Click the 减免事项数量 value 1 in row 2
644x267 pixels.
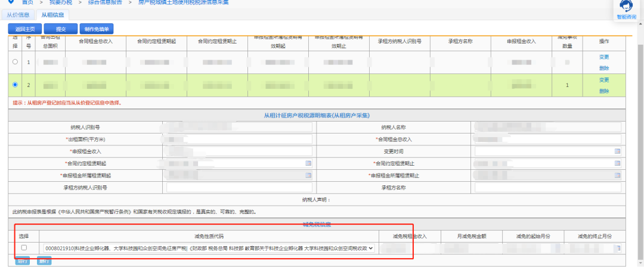(x=567, y=85)
